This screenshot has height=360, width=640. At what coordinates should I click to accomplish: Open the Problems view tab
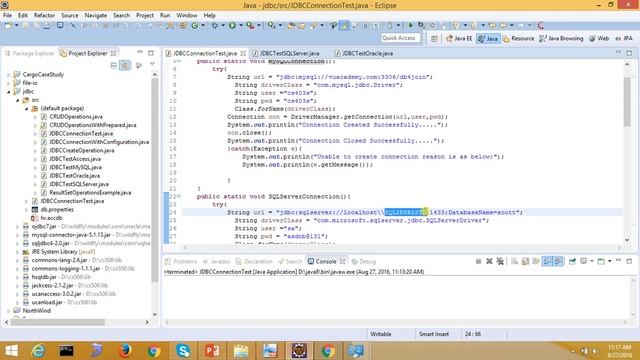coord(181,261)
